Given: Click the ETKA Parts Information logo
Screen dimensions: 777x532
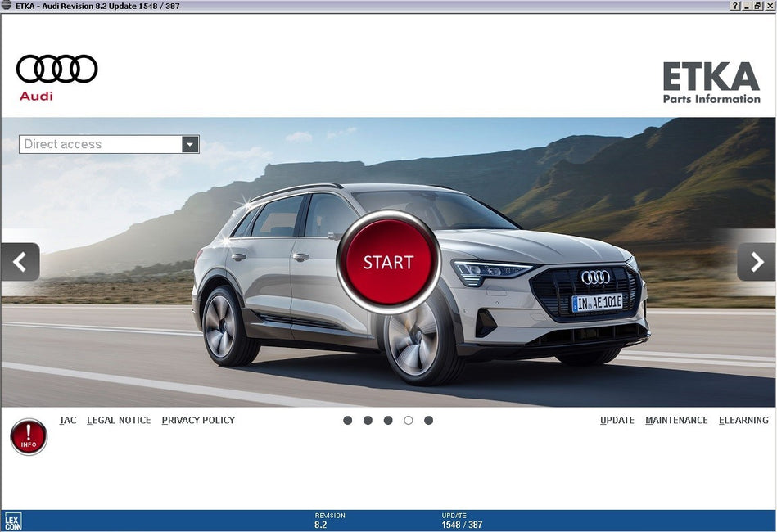Looking at the screenshot, I should click(x=711, y=83).
